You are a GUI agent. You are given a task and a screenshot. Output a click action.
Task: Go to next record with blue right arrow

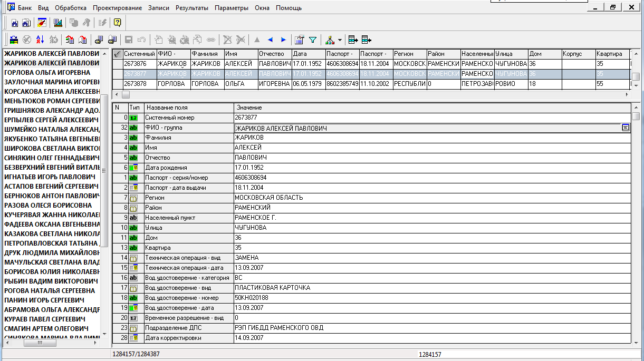point(283,40)
